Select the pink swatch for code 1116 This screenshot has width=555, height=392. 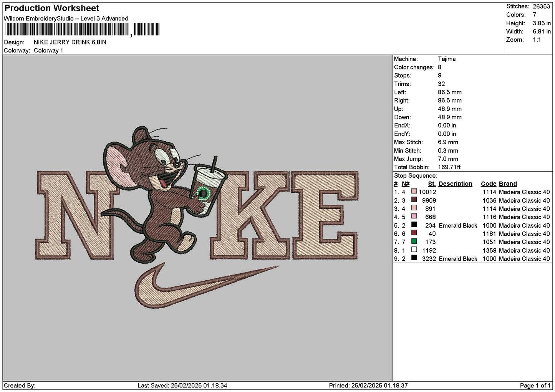point(414,217)
